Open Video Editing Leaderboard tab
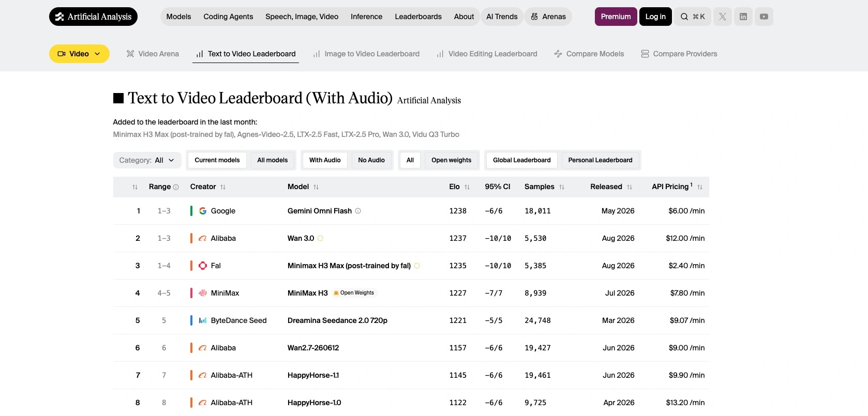This screenshot has height=416, width=868. pyautogui.click(x=487, y=54)
